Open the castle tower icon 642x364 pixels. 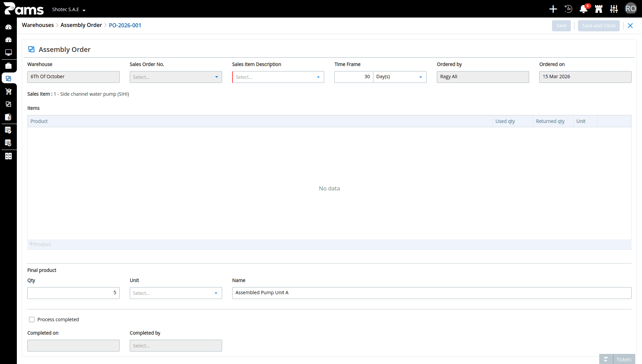click(x=599, y=9)
